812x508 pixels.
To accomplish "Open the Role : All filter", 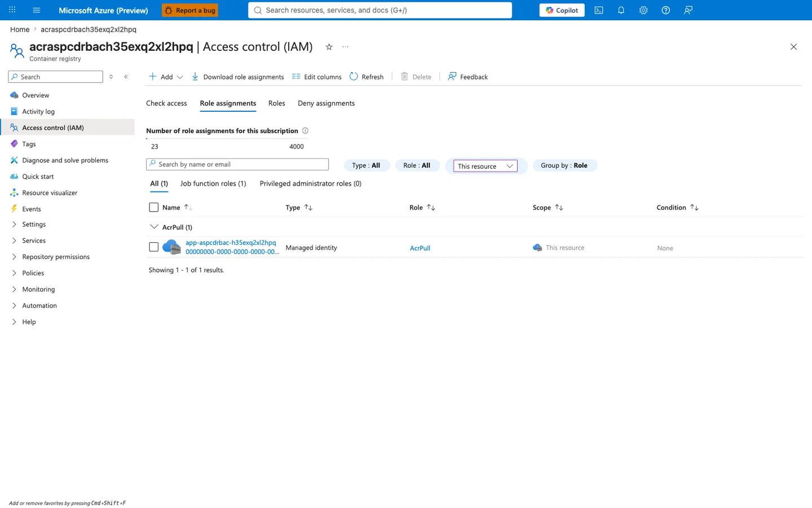I will click(417, 165).
